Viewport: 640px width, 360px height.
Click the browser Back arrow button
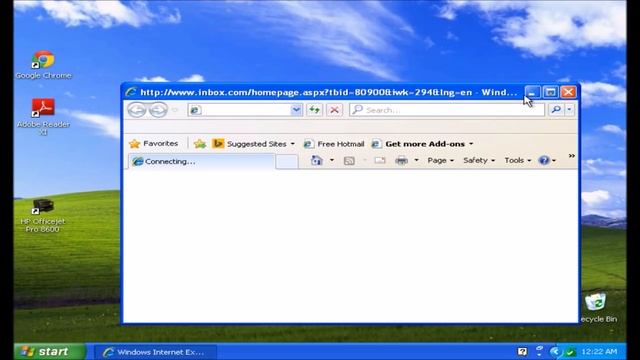coord(137,110)
